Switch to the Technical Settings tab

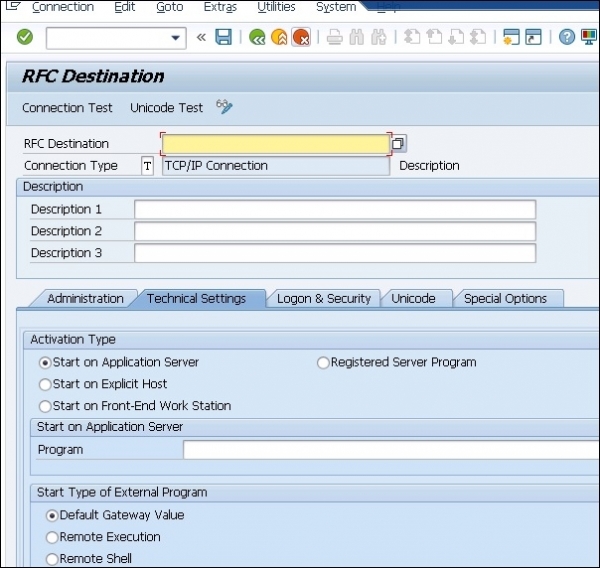point(196,299)
